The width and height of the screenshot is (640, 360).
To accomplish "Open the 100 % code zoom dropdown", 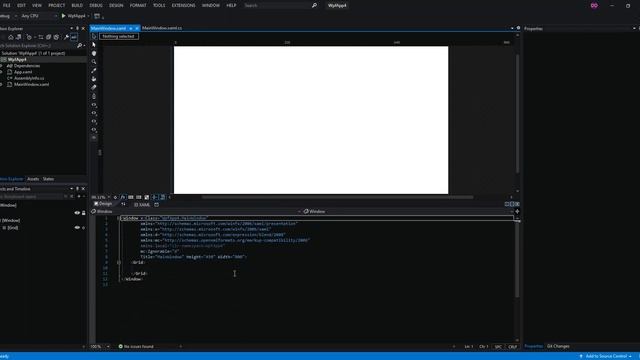I will [x=108, y=347].
